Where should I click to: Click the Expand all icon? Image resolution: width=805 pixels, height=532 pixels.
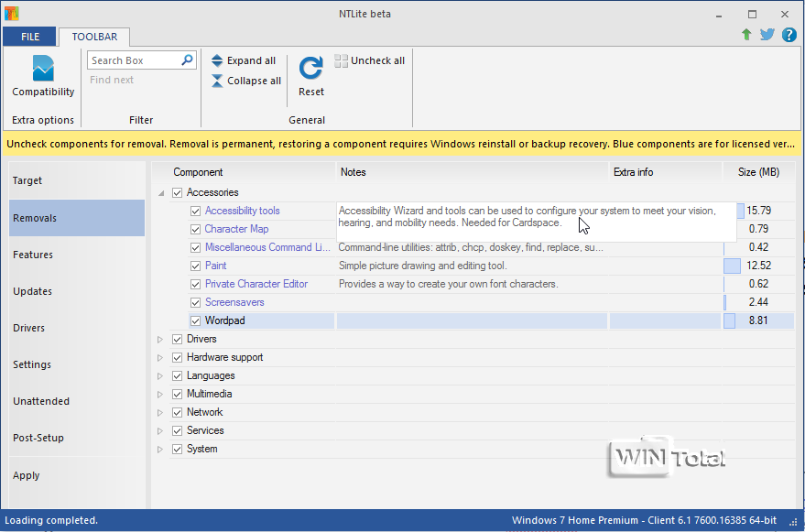point(217,60)
